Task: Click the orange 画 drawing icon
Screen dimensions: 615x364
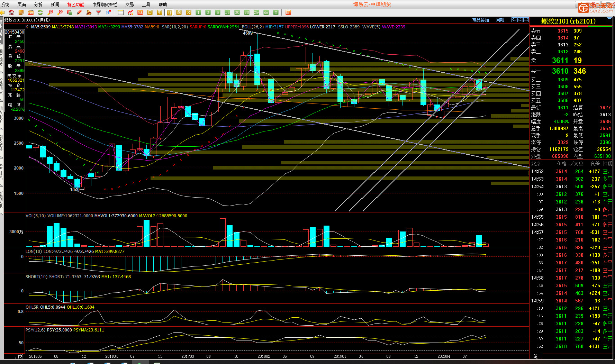Action: point(288,12)
